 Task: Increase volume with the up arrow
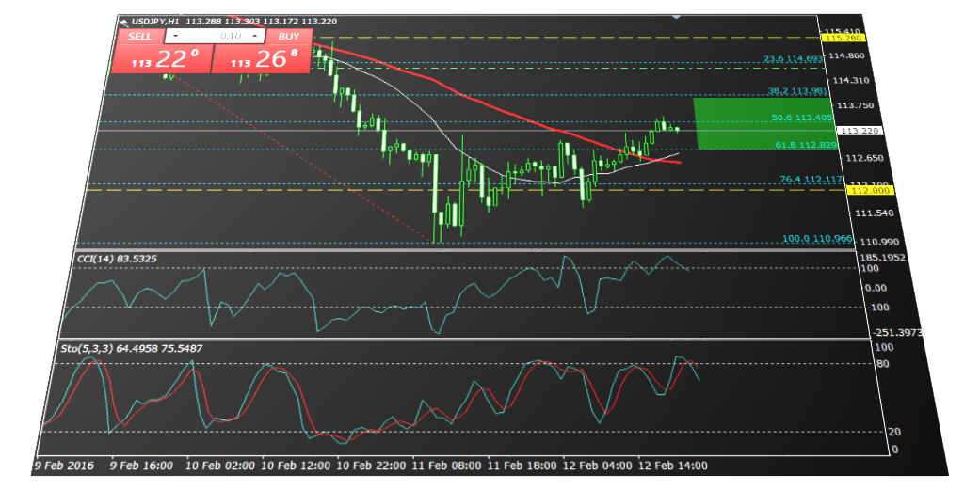tap(255, 36)
